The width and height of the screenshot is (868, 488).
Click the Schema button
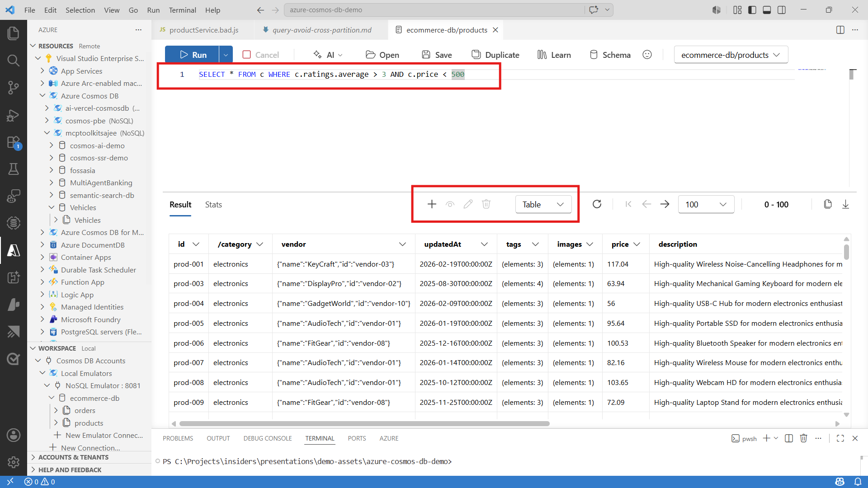click(x=610, y=55)
